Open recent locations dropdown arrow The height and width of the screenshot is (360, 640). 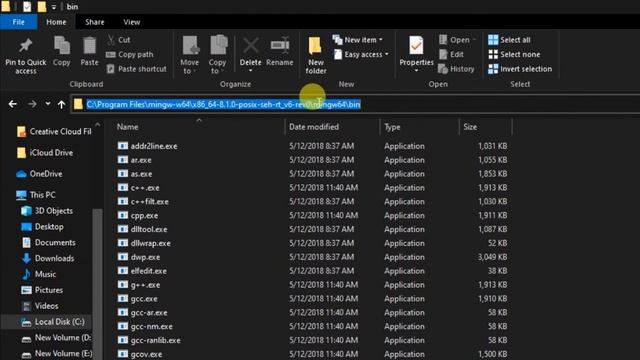pyautogui.click(x=48, y=104)
